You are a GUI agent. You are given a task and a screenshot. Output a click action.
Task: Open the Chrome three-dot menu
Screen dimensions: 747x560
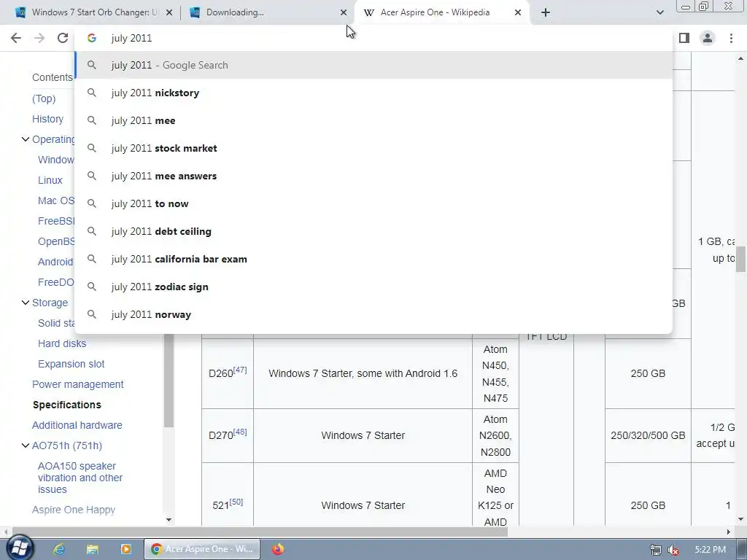click(731, 38)
